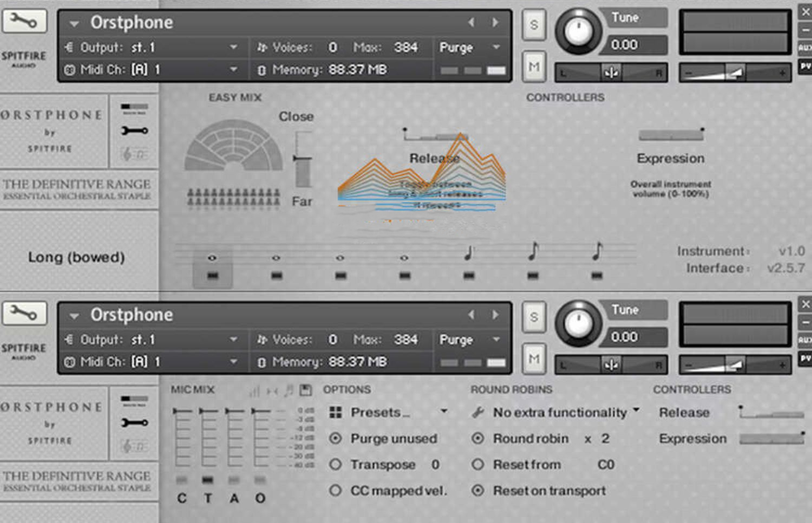The width and height of the screenshot is (812, 523).
Task: Open edit mode wrench on lower Orstphone instrument
Action: click(24, 313)
